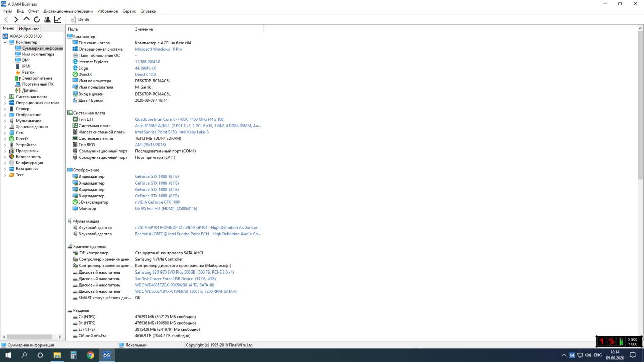
Task: Switch to the Меню sidebar tab
Action: (x=9, y=28)
